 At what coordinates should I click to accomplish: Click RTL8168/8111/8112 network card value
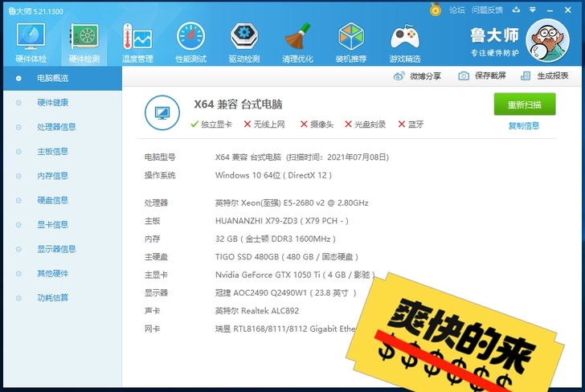pos(285,329)
